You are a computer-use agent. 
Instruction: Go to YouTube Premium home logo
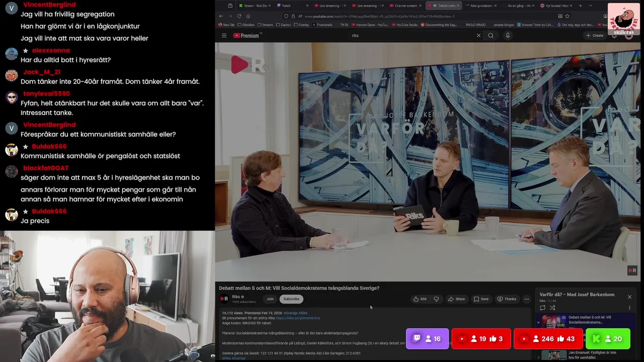(x=247, y=35)
